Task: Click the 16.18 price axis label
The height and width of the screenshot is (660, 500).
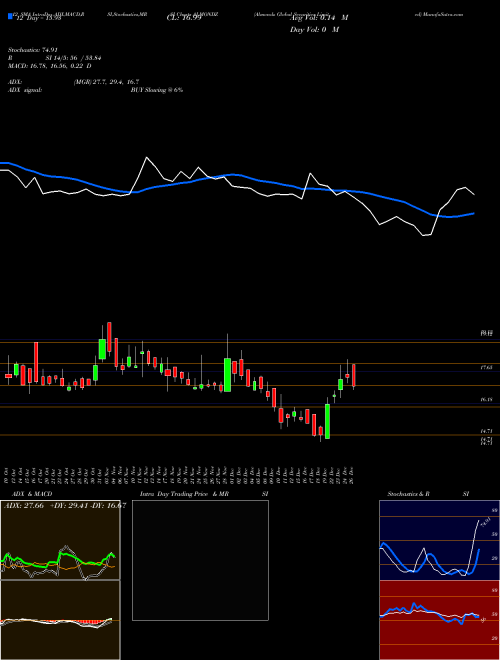Action: pyautogui.click(x=486, y=399)
